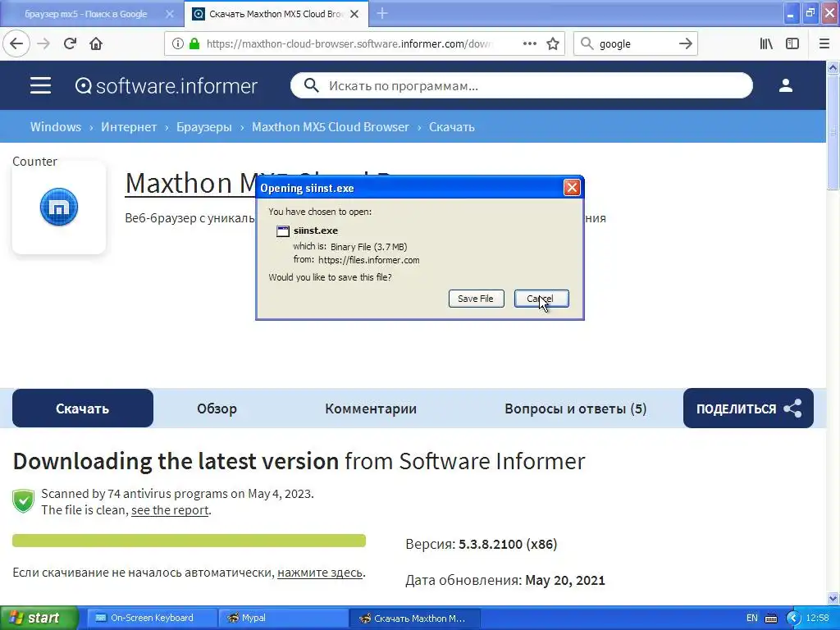Viewport: 840px width, 630px height.
Task: Click the scrollbar down arrow
Action: coord(833,598)
